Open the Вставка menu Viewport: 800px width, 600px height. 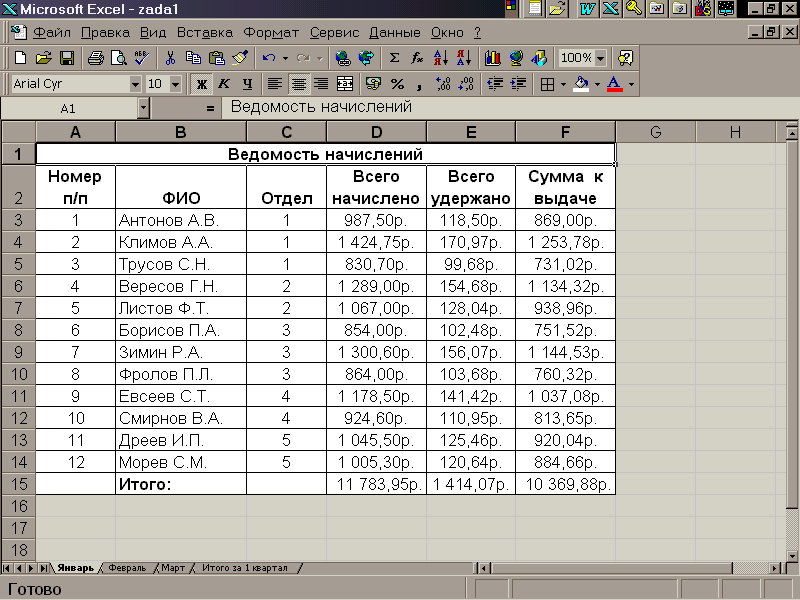(205, 33)
